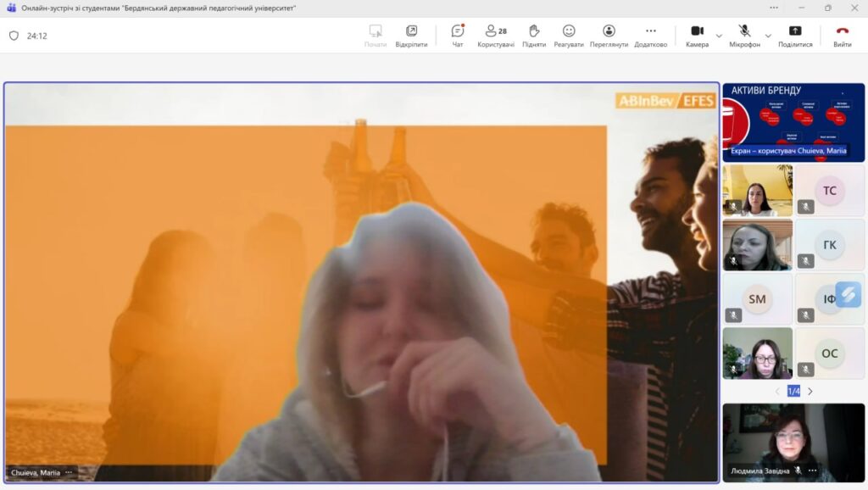The width and height of the screenshot is (868, 490).
Task: Go to previous participants page
Action: coord(778,392)
